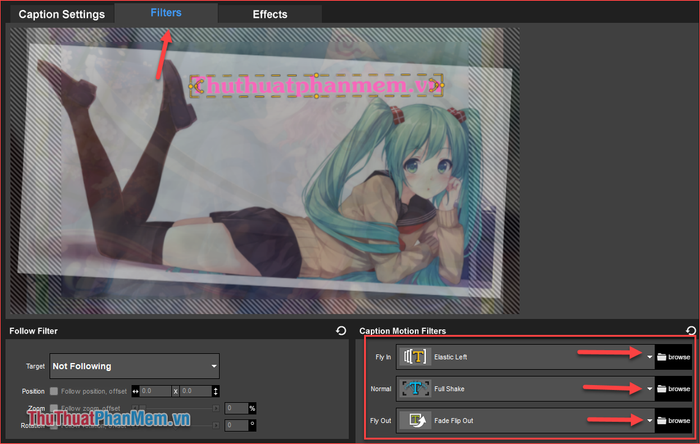
Task: Click the zoom slider right arrow
Action: point(216,408)
